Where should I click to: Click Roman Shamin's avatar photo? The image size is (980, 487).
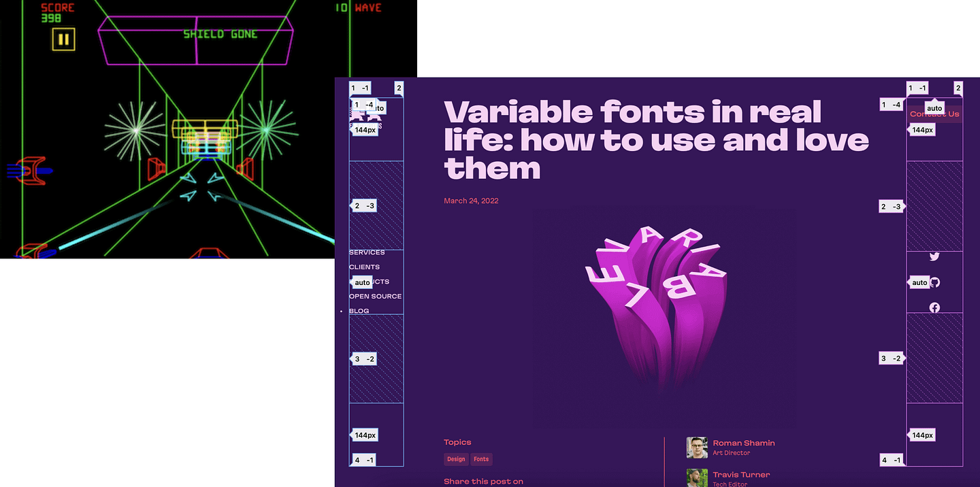(697, 448)
